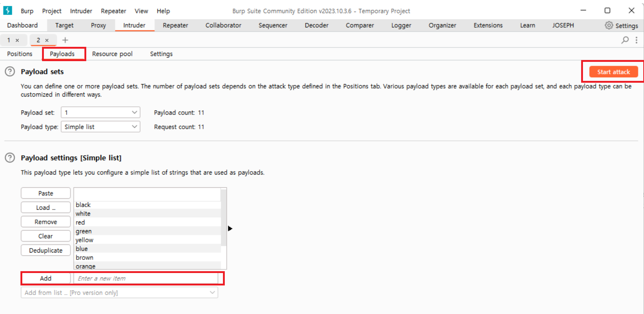This screenshot has height=314, width=644.
Task: Add a new Intruder tab with the plus
Action: click(x=65, y=40)
